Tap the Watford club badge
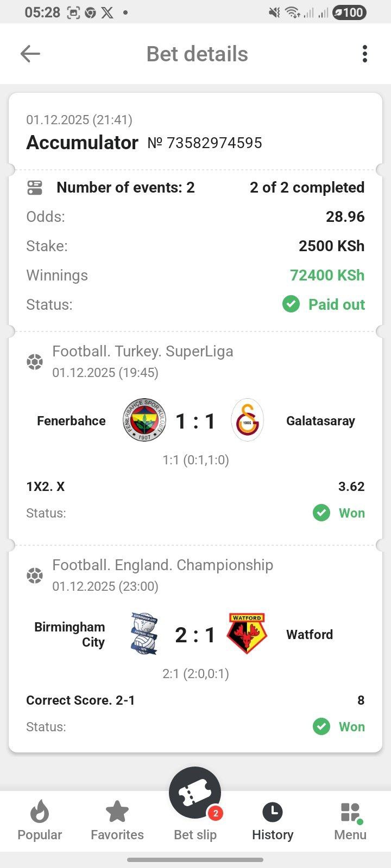 247,634
